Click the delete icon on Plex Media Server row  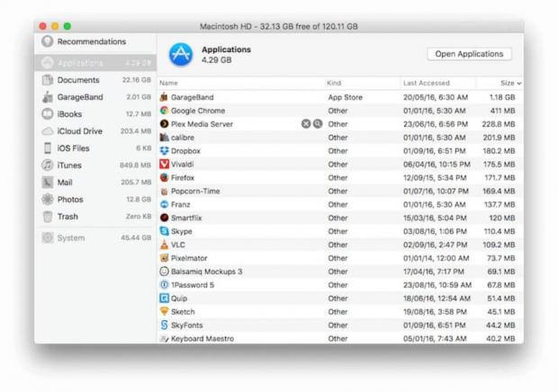pos(305,124)
